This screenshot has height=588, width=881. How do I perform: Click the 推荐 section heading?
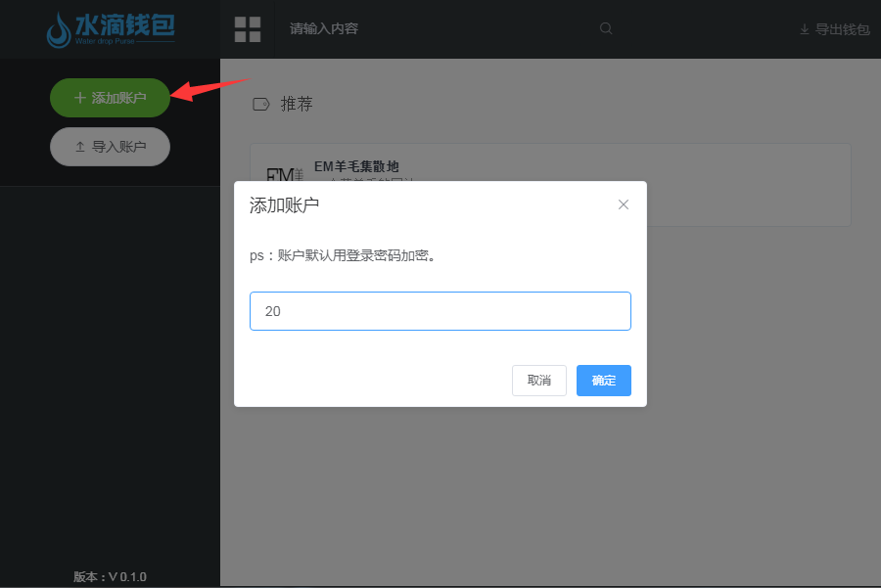tap(297, 104)
